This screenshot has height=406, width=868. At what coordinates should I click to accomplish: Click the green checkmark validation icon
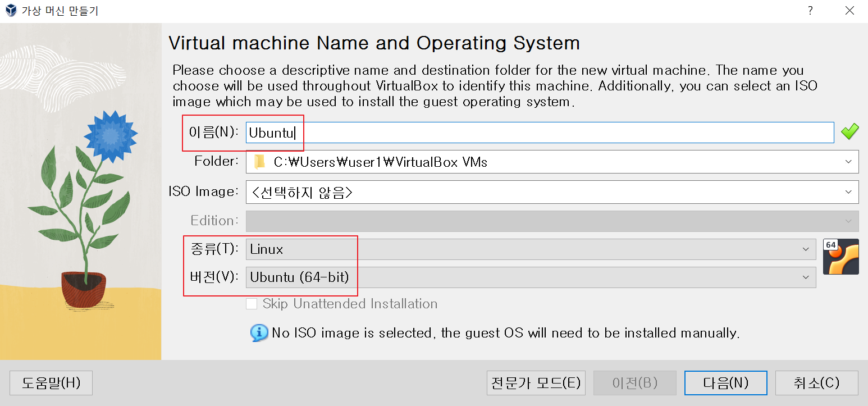[x=849, y=132]
